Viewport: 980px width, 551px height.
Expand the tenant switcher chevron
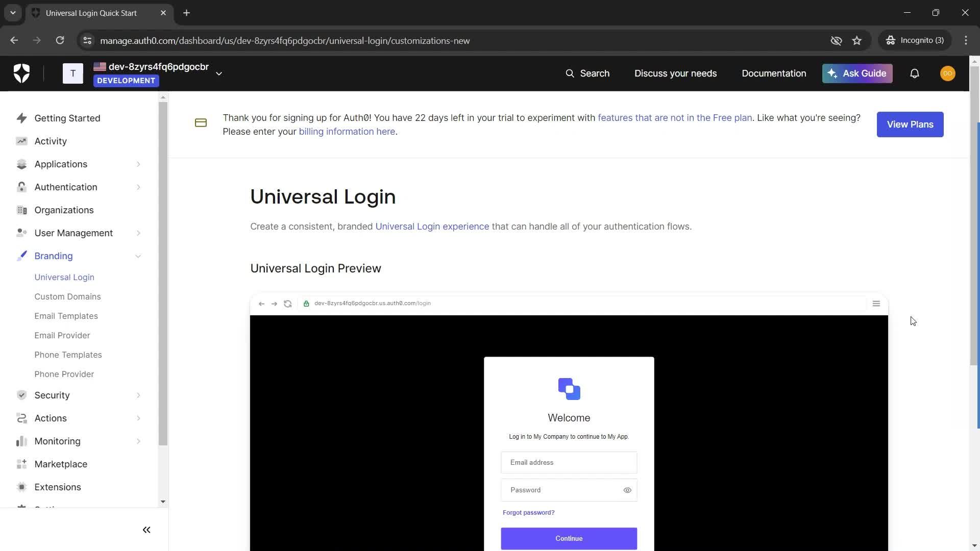click(219, 73)
